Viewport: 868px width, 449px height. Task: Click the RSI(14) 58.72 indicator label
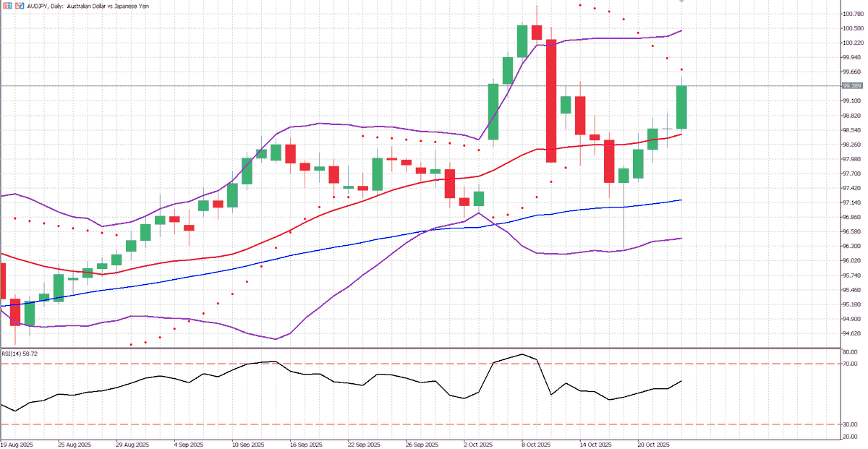(x=20, y=354)
